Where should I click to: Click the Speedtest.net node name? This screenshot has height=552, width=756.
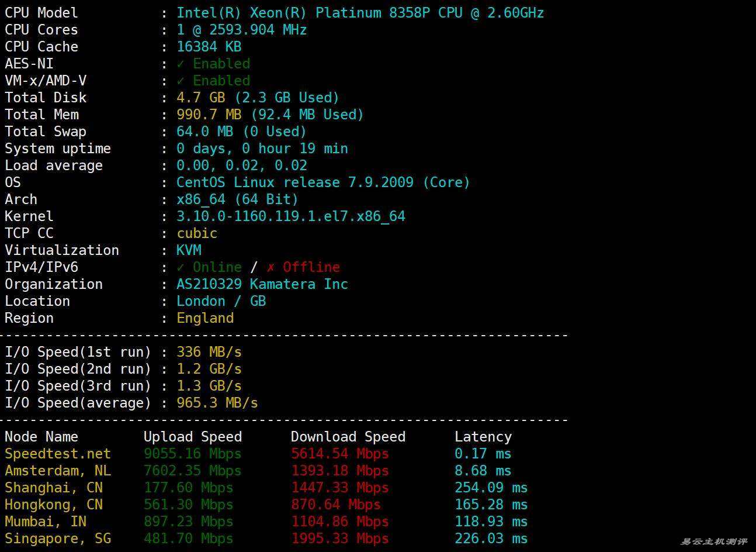57,454
